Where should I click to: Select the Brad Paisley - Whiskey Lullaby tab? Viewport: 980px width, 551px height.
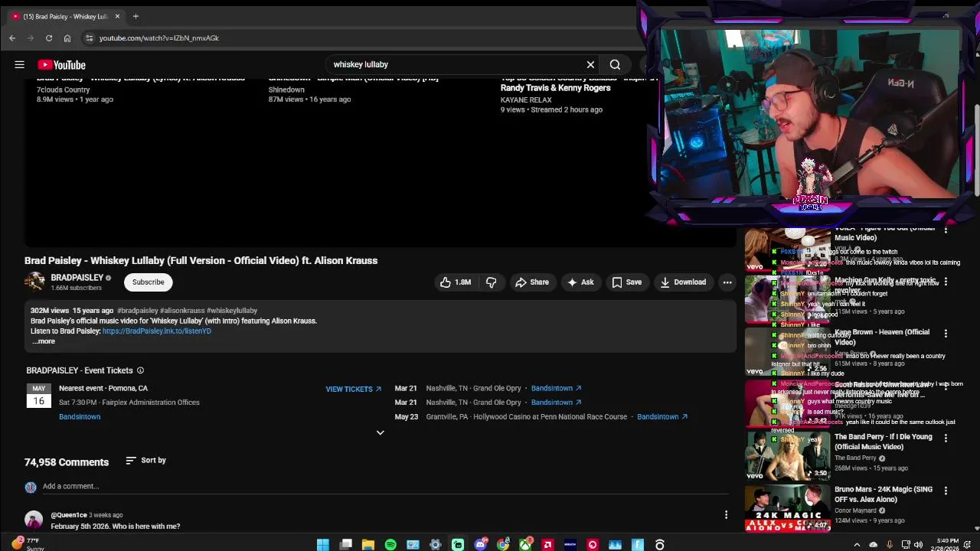coord(64,16)
